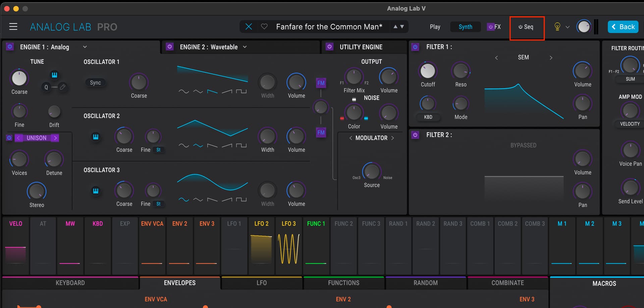
Task: Toggle Oscillator 3 keyboard tracking icon
Action: (x=96, y=191)
